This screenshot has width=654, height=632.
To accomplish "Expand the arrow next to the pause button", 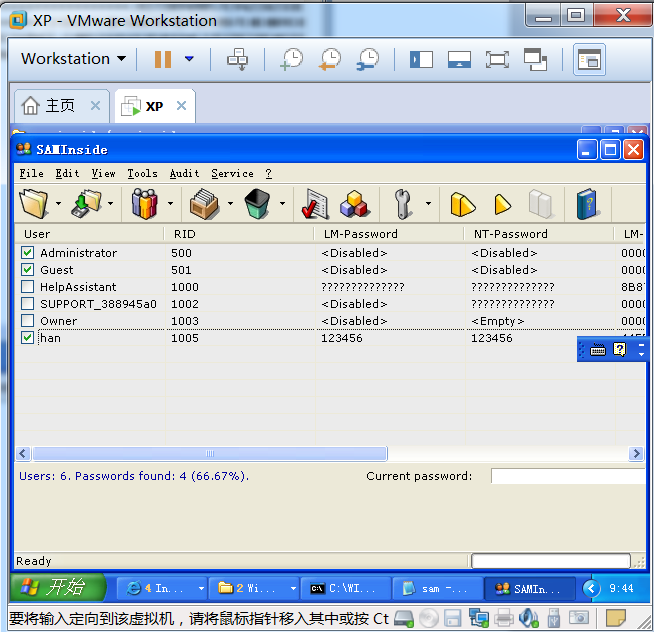I will pos(189,59).
